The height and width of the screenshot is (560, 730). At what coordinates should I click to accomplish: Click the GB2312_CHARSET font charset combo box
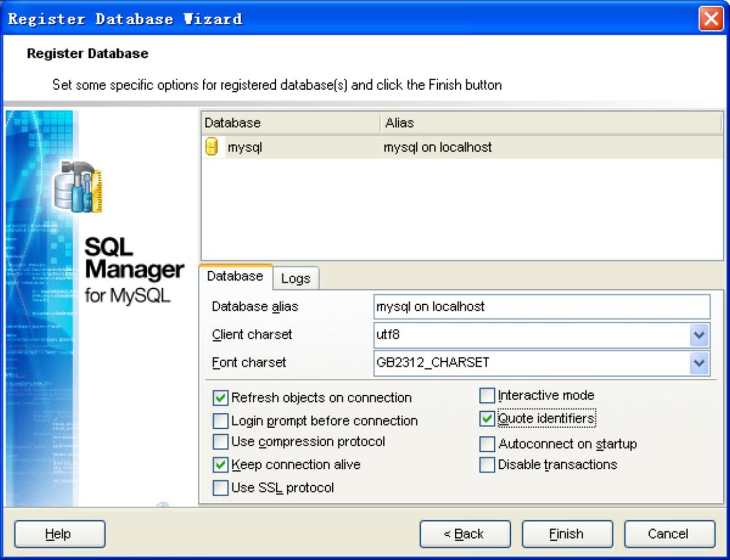pyautogui.click(x=542, y=362)
